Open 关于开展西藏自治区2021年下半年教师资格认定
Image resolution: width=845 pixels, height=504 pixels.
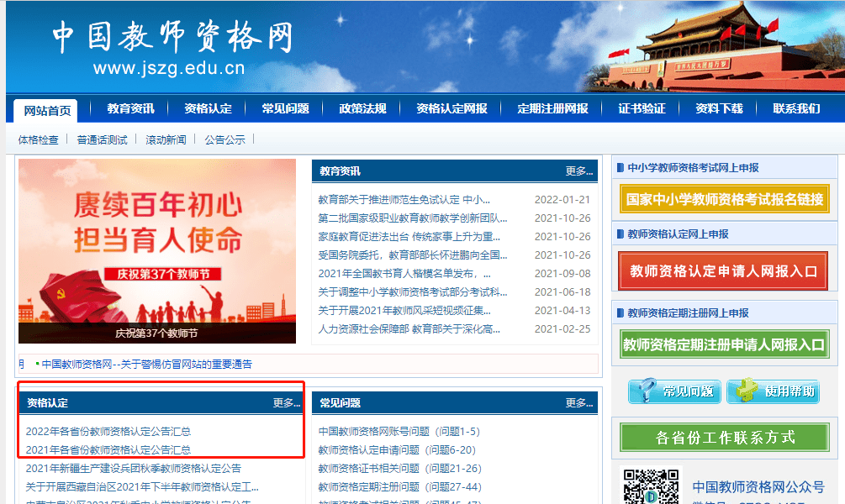[142, 486]
